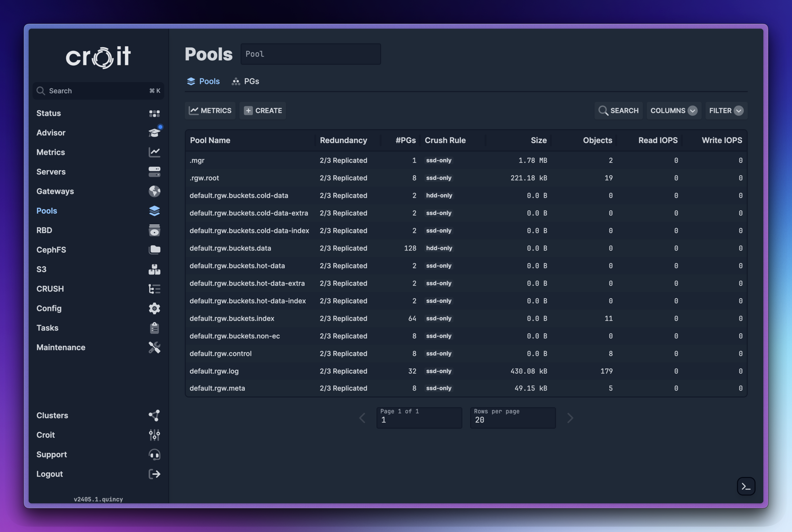Screen dimensions: 792x532
Task: Open the terminal console icon
Action: click(x=745, y=486)
